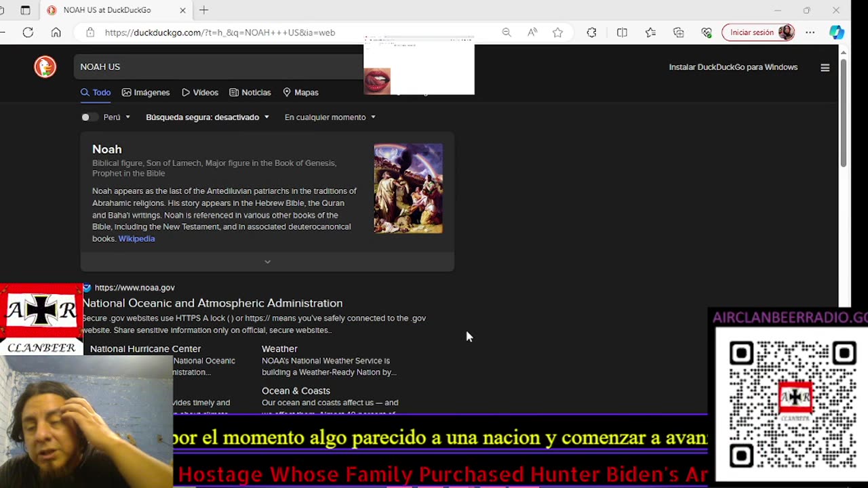Open the Ocean & Coasts sublink
The image size is (868, 488).
pos(296,390)
